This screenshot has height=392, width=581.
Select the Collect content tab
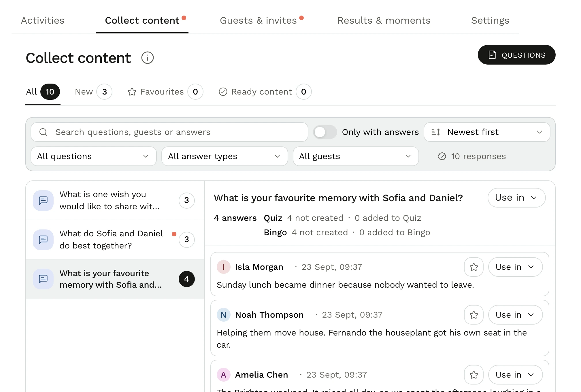coord(142,20)
